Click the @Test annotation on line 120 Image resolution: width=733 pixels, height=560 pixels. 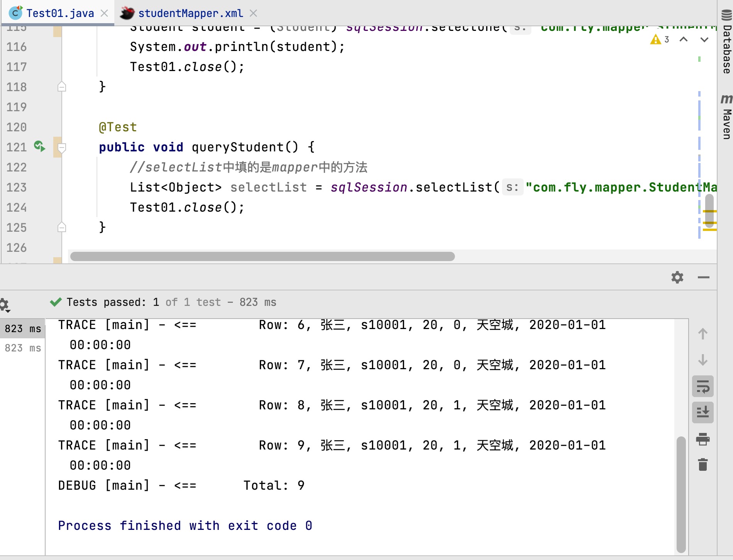118,127
